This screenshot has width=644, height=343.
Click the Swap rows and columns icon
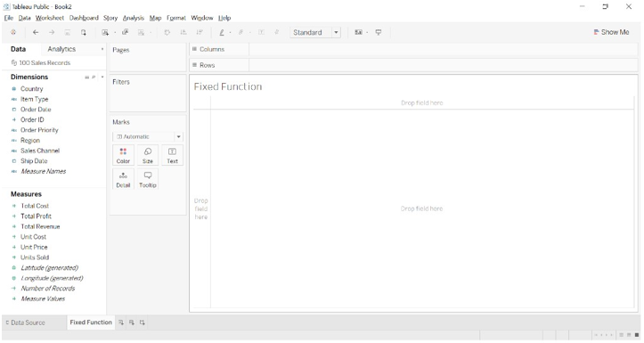pyautogui.click(x=167, y=32)
